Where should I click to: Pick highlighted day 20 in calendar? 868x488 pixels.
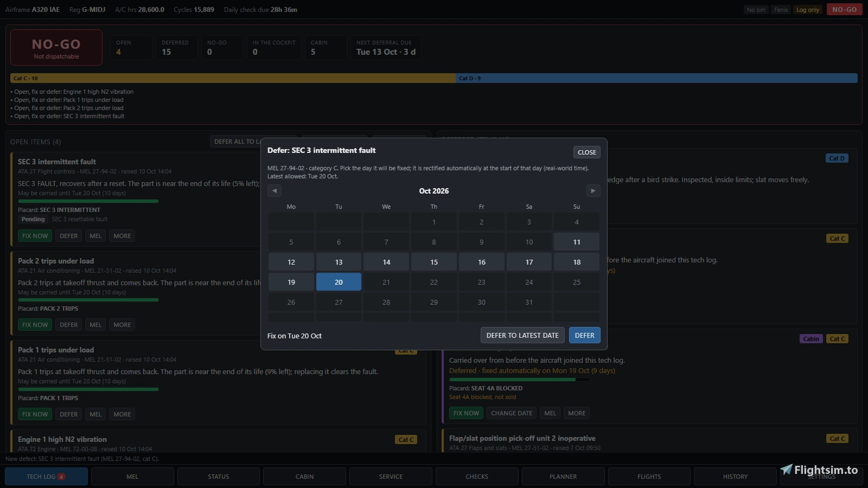pos(339,282)
